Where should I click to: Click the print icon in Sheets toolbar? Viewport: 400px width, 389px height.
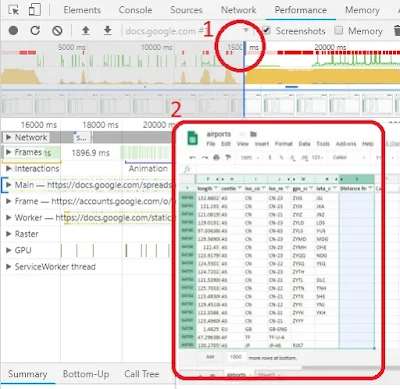(216, 157)
